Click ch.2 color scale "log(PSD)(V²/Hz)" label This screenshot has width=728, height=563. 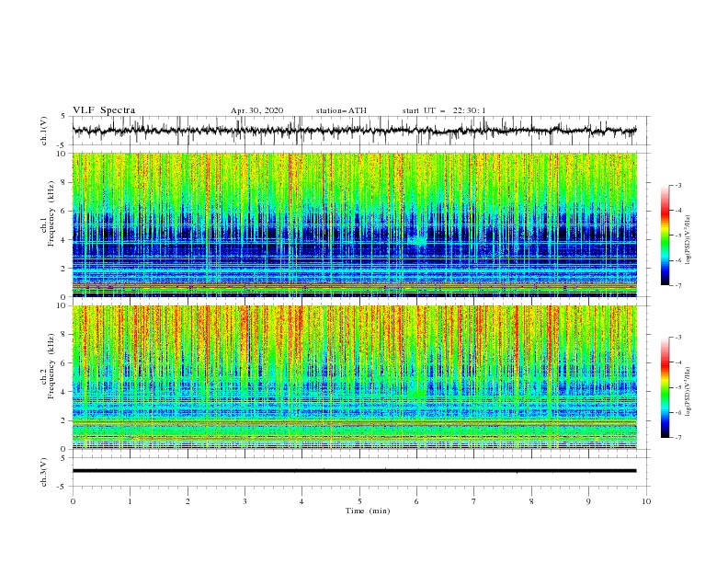[689, 392]
